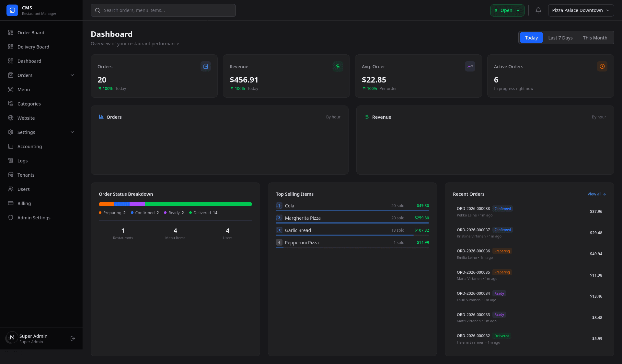Click the Order Board sidebar icon

click(x=11, y=32)
